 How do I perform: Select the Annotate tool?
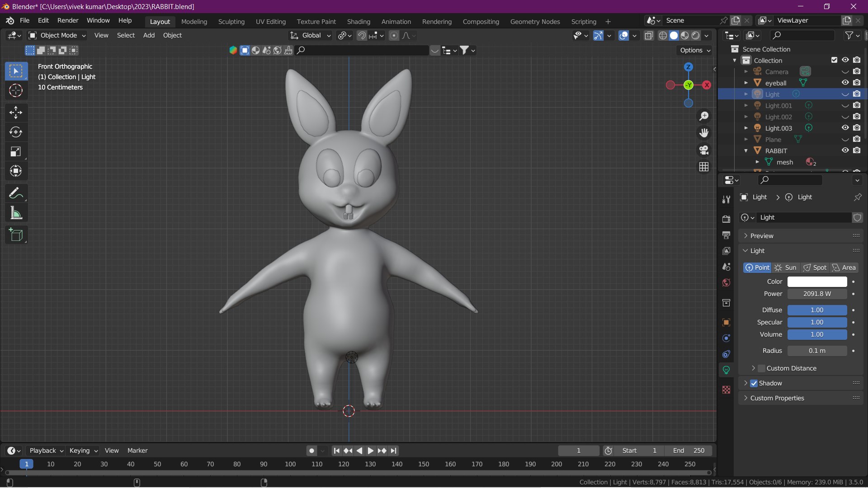tap(16, 193)
